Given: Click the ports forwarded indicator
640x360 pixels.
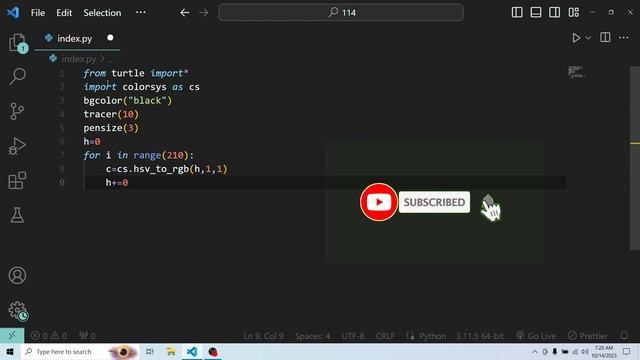Looking at the screenshot, I should [x=87, y=336].
